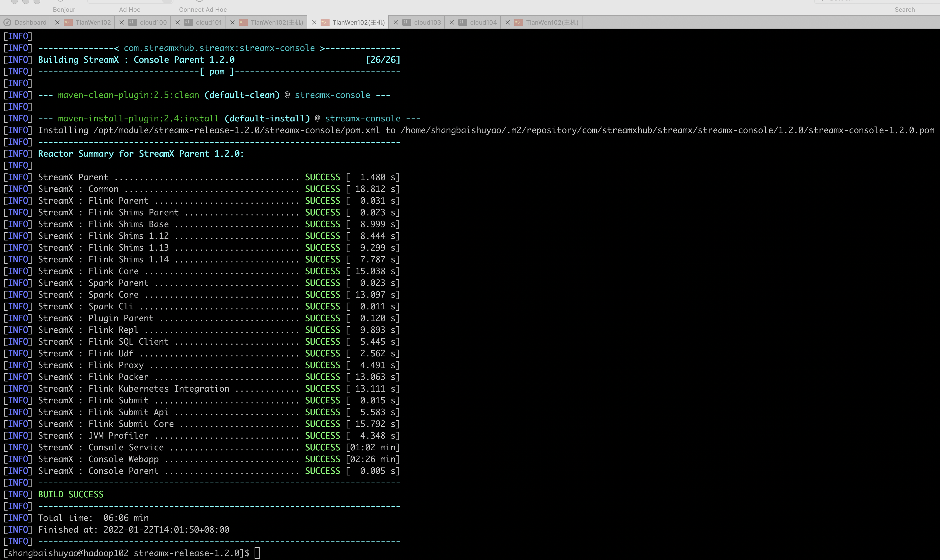Close the cloud103 tab
Screen dimensions: 940x560
coord(396,23)
